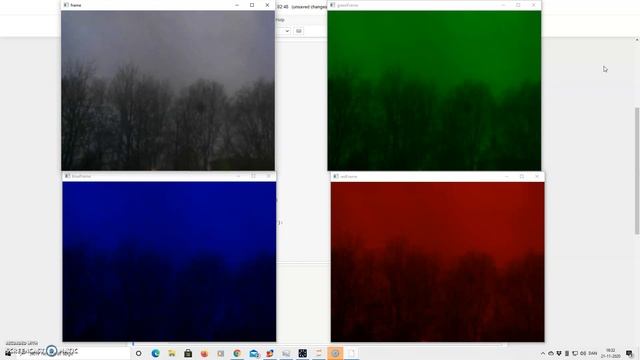Close the greenFrame window
This screenshot has width=640, height=360.
533,5
